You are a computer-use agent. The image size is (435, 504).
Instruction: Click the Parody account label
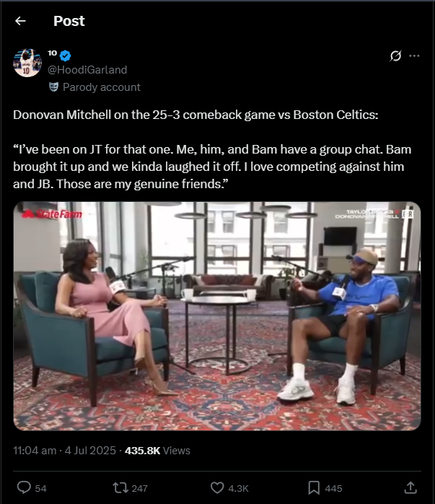click(x=102, y=87)
